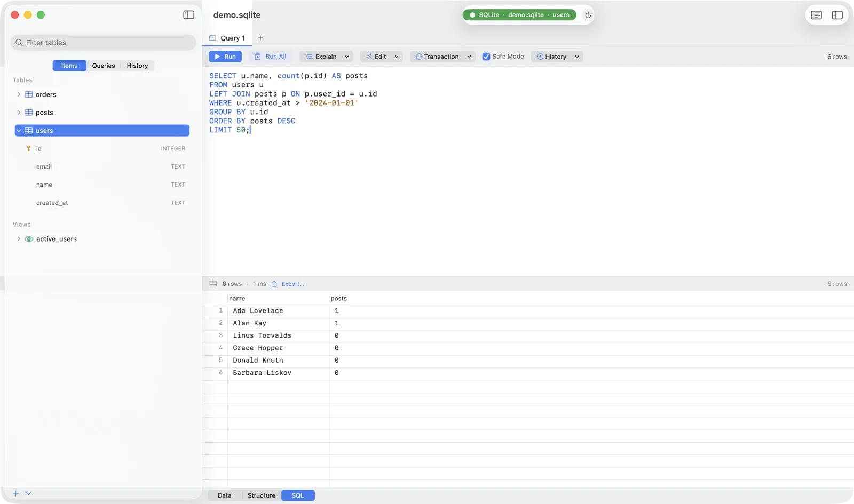This screenshot has width=854, height=504.
Task: Click the green SQLite connection status pill
Action: pos(519,15)
